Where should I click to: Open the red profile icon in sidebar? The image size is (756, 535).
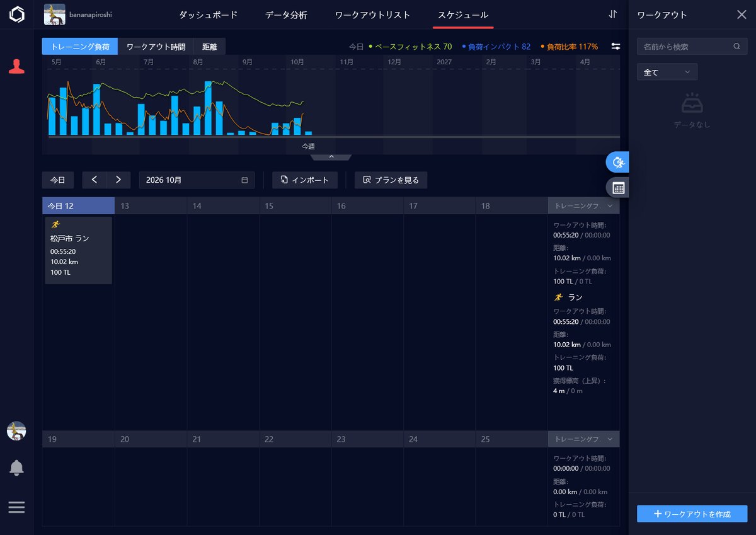(x=17, y=67)
